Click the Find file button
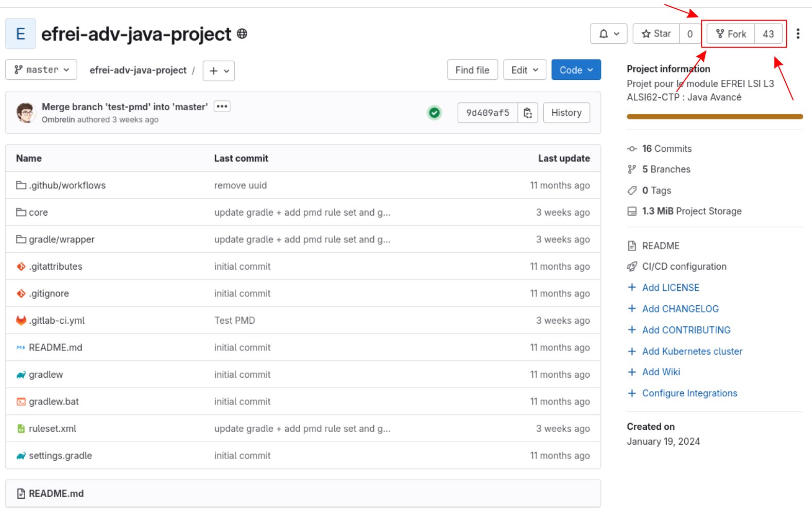 (x=472, y=70)
